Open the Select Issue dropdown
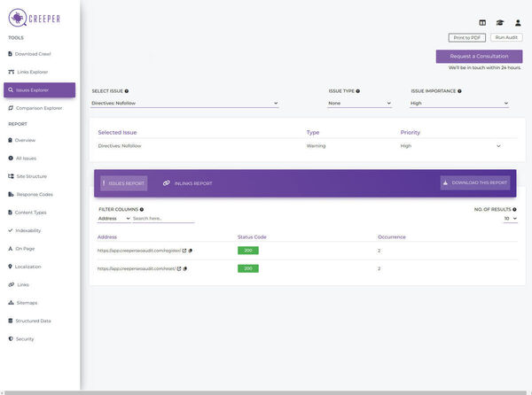The image size is (532, 395). pos(184,103)
